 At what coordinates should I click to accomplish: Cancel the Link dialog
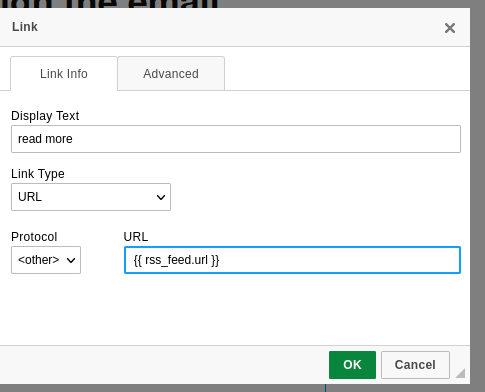point(415,365)
